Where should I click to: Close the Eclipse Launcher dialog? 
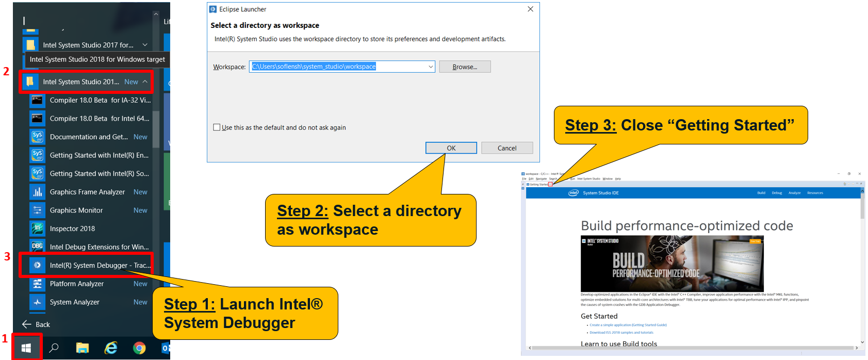(x=530, y=9)
